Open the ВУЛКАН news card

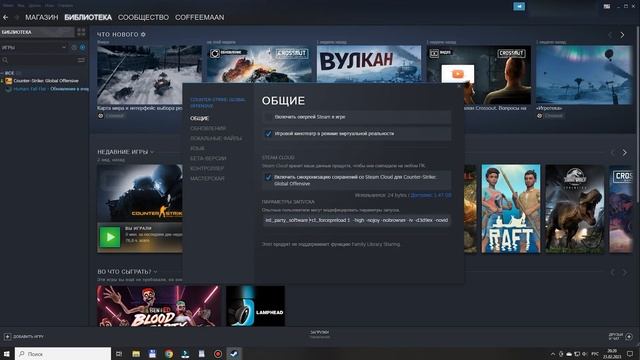click(x=369, y=64)
